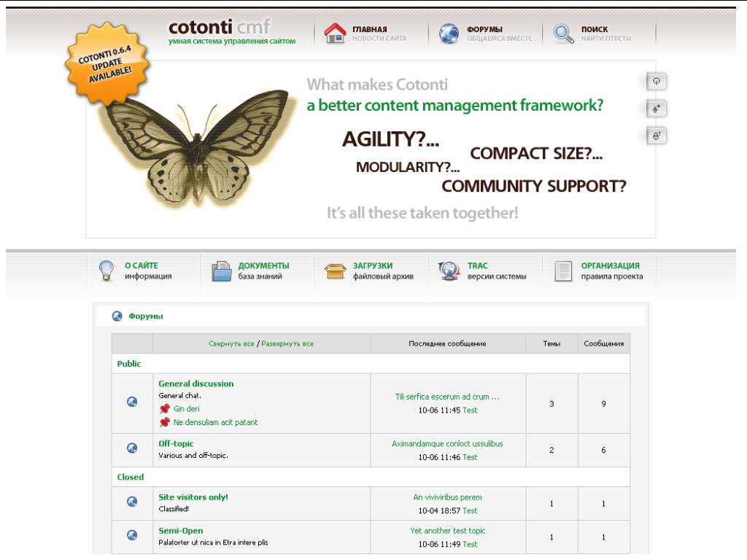The image size is (747, 560).
Task: Click user Test in General discussion row
Action: (470, 410)
